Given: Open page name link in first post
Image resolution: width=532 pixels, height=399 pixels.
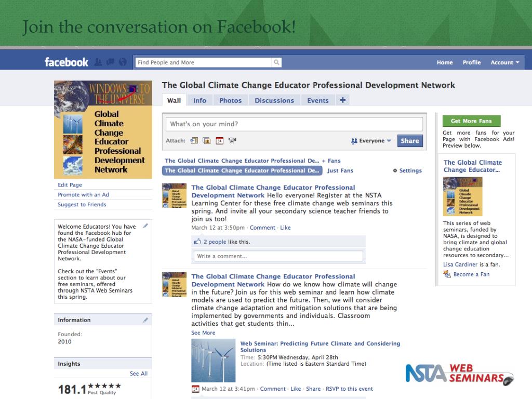Looking at the screenshot, I should click(x=273, y=191).
